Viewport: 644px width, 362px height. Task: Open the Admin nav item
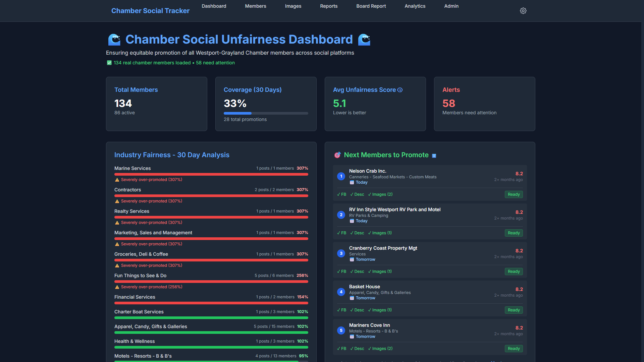tap(451, 6)
